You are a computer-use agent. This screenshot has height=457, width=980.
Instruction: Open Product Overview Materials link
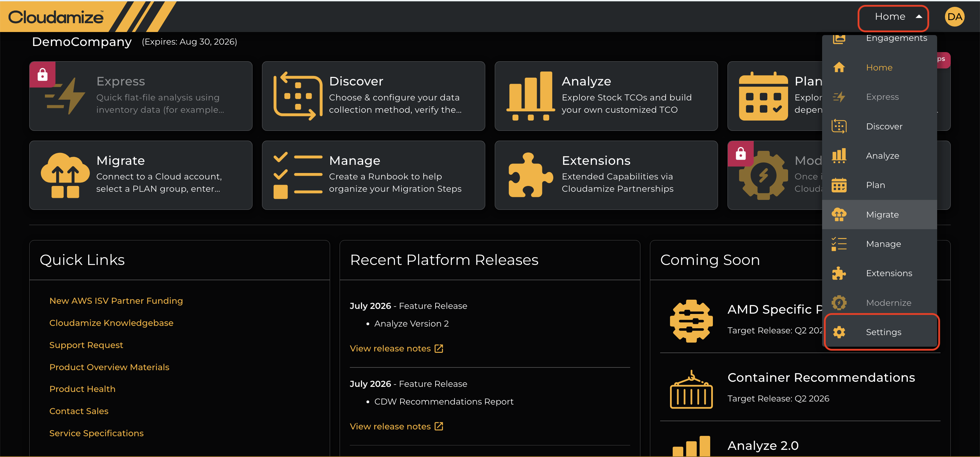109,367
